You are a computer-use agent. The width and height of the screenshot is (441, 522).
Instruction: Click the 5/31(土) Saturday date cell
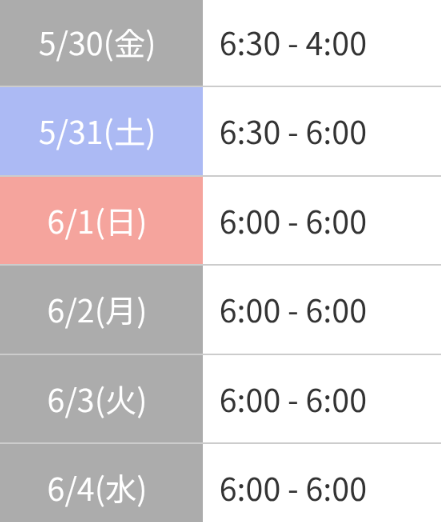point(101,131)
